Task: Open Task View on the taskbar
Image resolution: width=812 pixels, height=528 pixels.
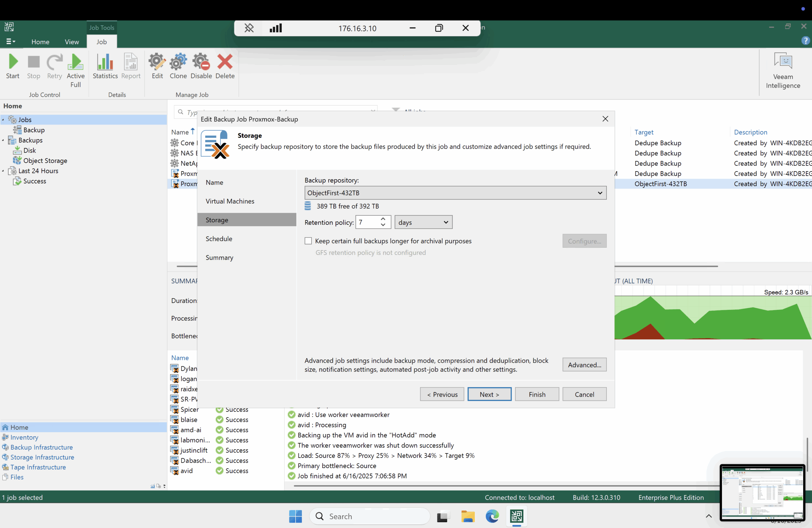Action: [442, 516]
